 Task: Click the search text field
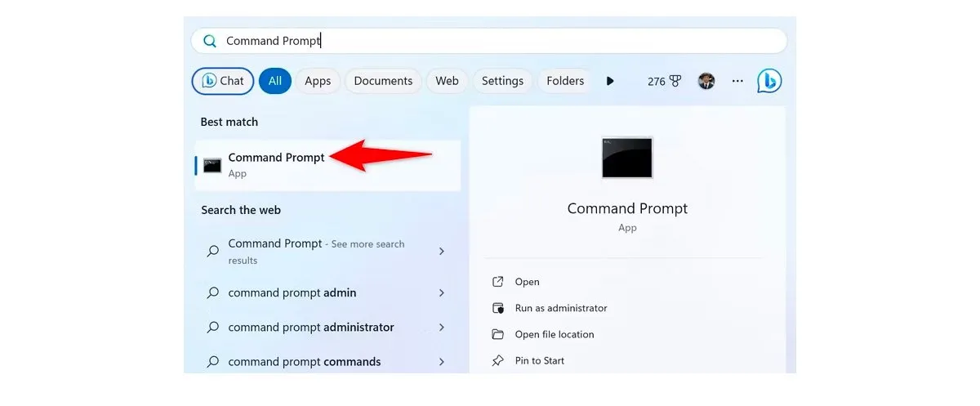point(490,41)
